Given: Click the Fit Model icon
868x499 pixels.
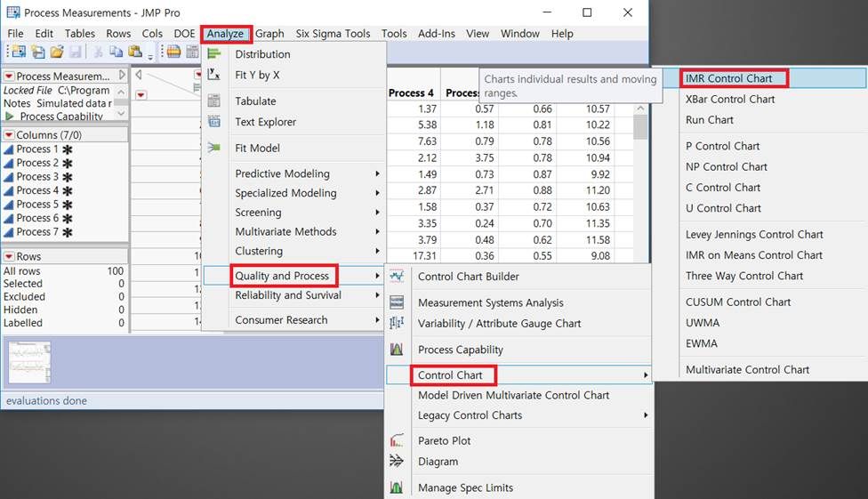Looking at the screenshot, I should coord(213,148).
